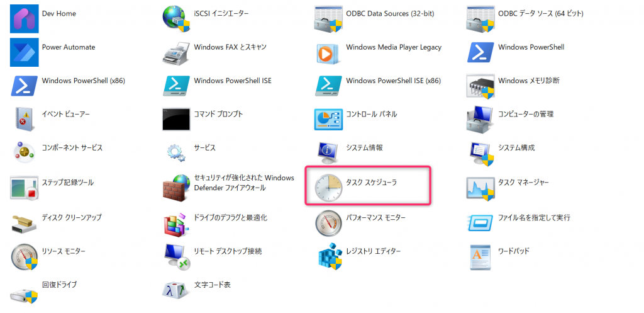Launch the タスク マネージャー graph icon
This screenshot has width=644, height=313.
[480, 188]
